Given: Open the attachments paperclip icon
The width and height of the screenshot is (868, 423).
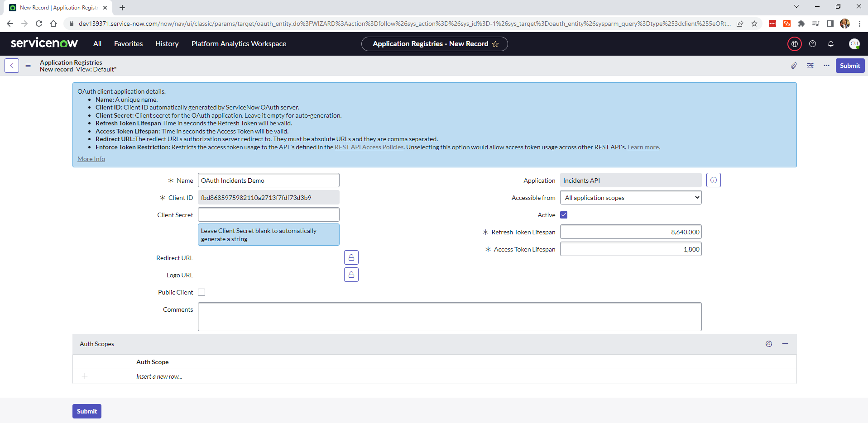Looking at the screenshot, I should (x=793, y=66).
